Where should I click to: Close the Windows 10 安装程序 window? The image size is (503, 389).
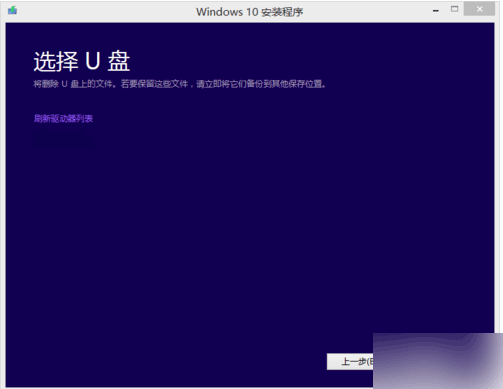479,9
